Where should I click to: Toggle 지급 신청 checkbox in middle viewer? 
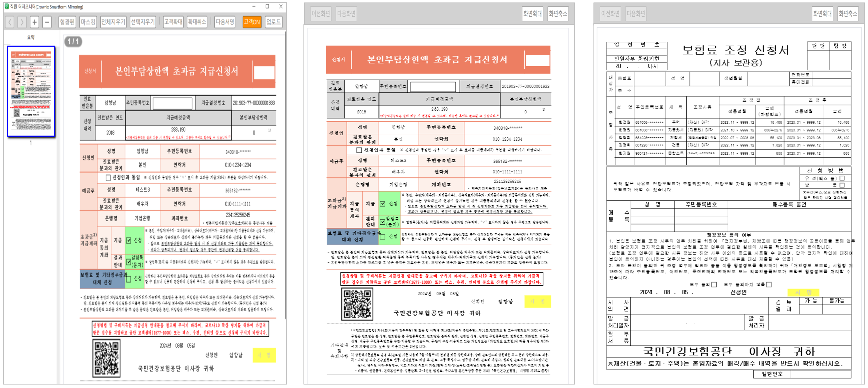(x=382, y=203)
